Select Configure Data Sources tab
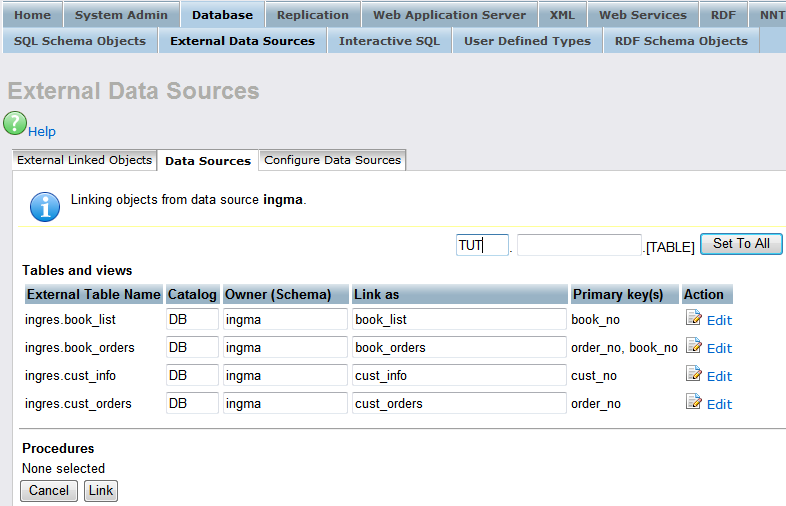 coord(332,160)
